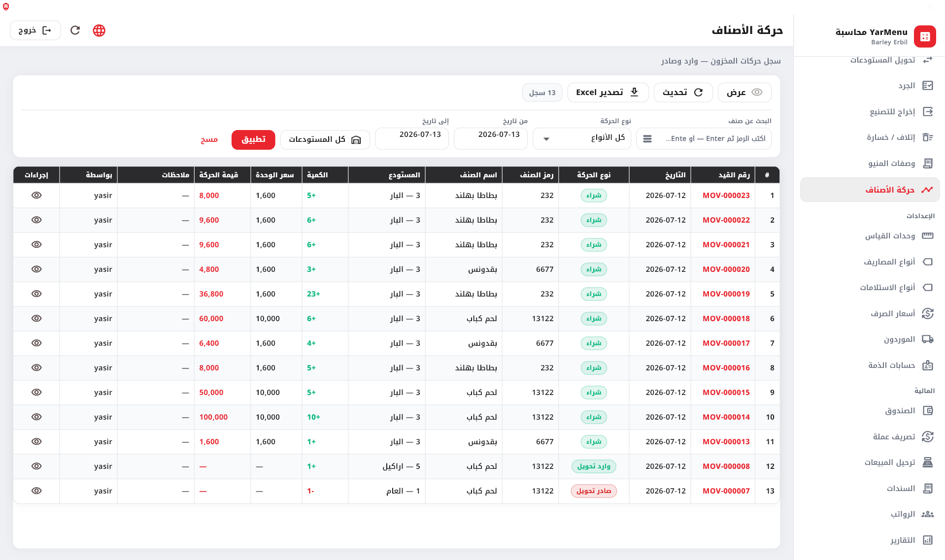Image resolution: width=945 pixels, height=560 pixels.
Task: Open the كل المستودعات warehouse selector
Action: (x=325, y=139)
